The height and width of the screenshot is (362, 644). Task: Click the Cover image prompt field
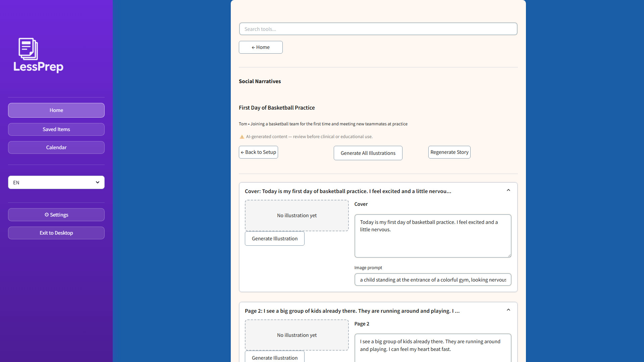pos(433,280)
